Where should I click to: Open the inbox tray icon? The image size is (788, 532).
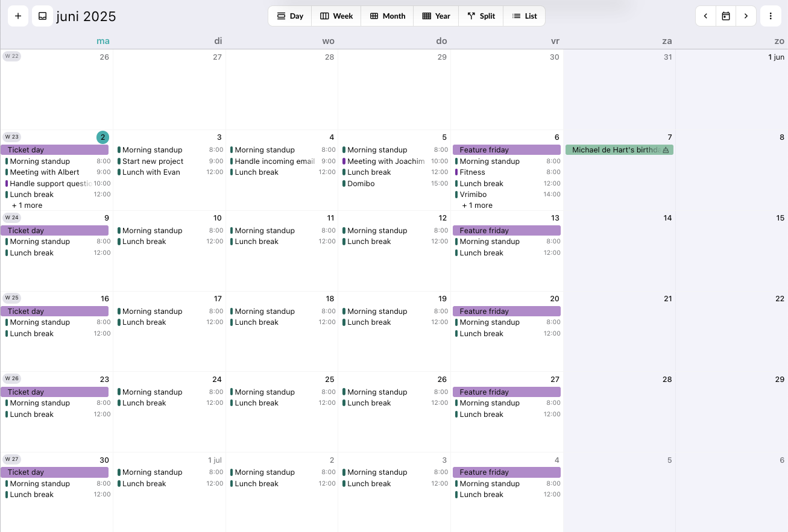(42, 16)
